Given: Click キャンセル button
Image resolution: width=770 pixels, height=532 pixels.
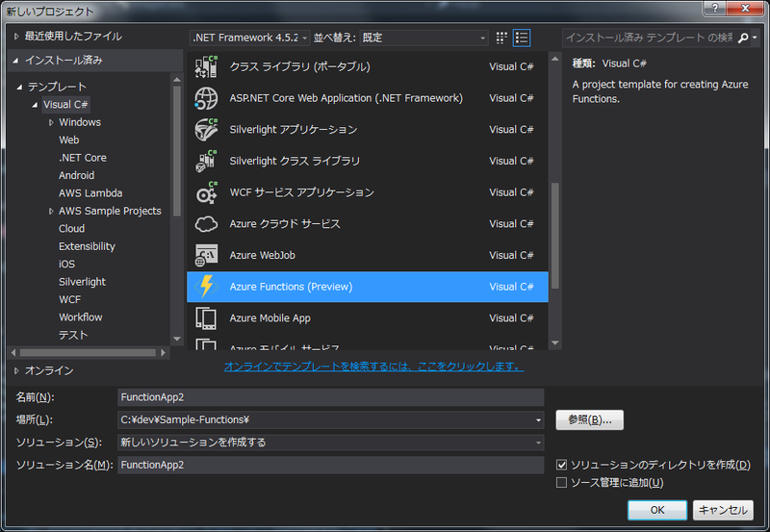Looking at the screenshot, I should pos(723,510).
